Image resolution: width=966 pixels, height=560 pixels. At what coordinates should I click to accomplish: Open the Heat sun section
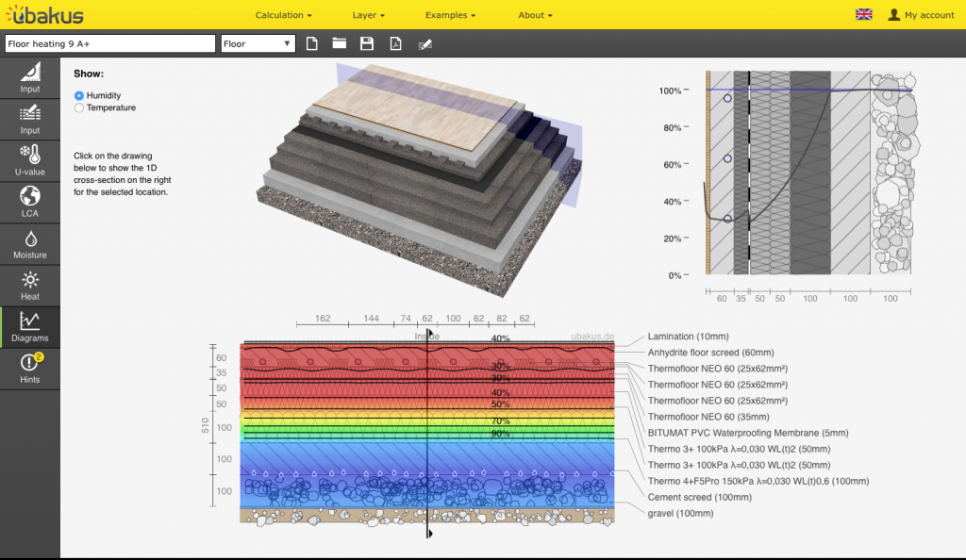click(x=30, y=286)
